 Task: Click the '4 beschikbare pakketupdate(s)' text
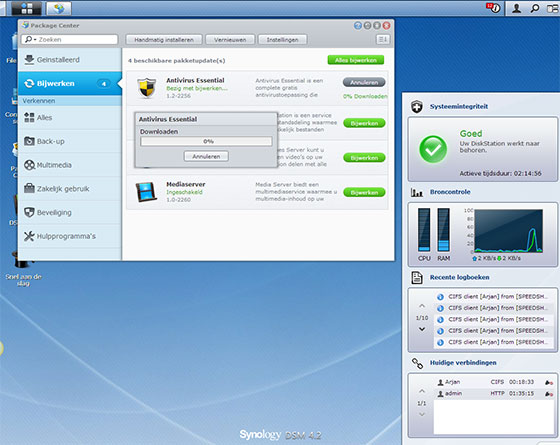pos(176,61)
